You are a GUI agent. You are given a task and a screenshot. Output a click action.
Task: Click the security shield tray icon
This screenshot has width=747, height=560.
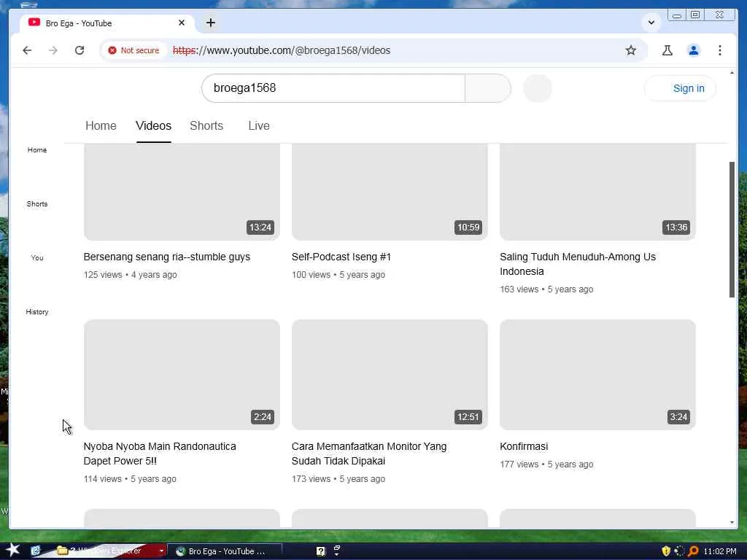(666, 551)
